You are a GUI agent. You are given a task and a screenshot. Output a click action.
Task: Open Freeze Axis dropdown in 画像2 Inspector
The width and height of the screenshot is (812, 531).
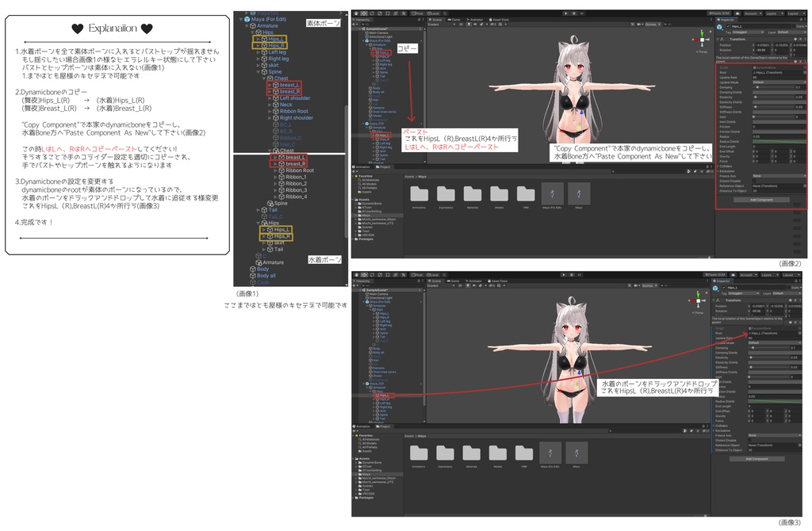point(779,176)
